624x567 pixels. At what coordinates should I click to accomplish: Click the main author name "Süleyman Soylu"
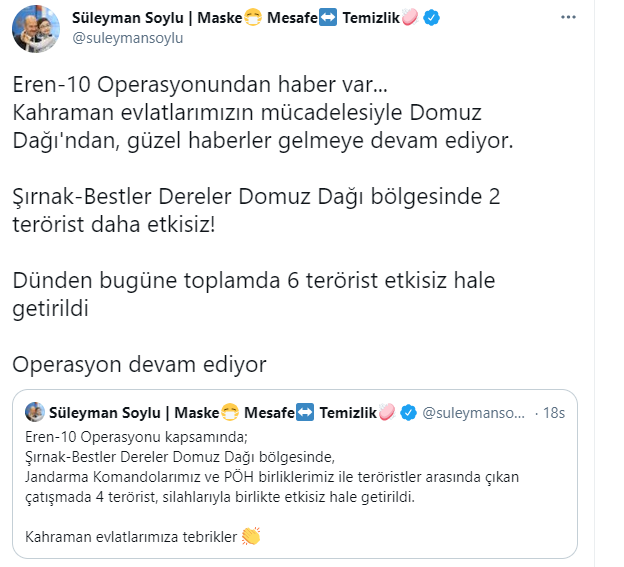pyautogui.click(x=140, y=17)
